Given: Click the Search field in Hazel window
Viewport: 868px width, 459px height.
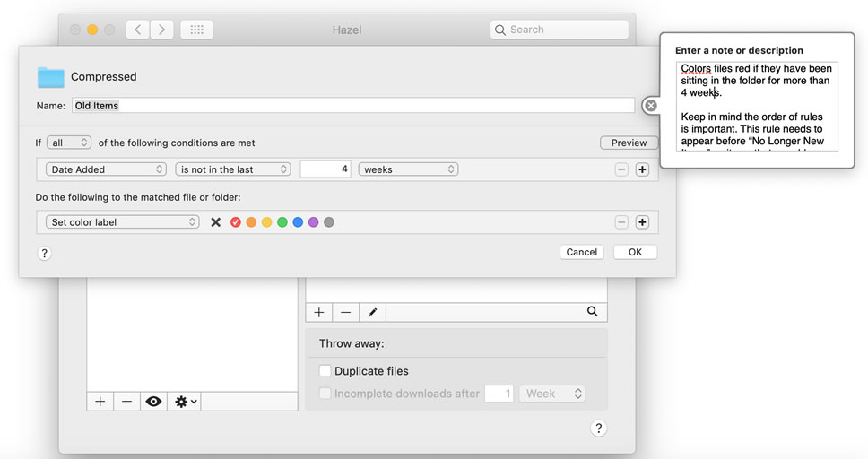Looking at the screenshot, I should [x=560, y=30].
